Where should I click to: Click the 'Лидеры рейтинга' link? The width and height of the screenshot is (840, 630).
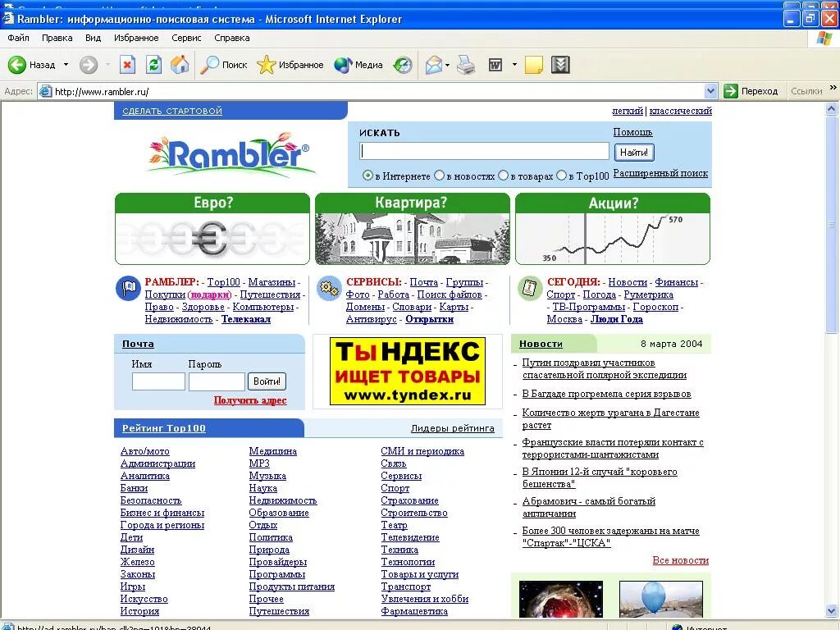(x=453, y=428)
